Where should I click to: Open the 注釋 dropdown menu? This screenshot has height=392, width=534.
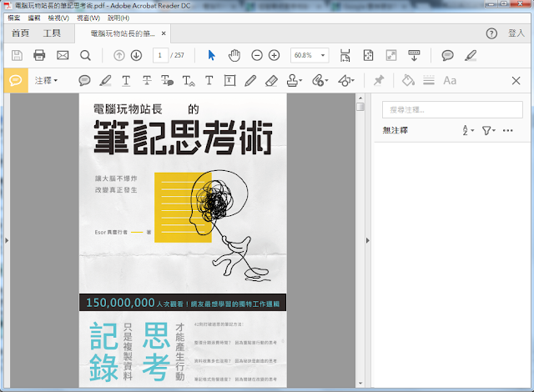click(47, 81)
